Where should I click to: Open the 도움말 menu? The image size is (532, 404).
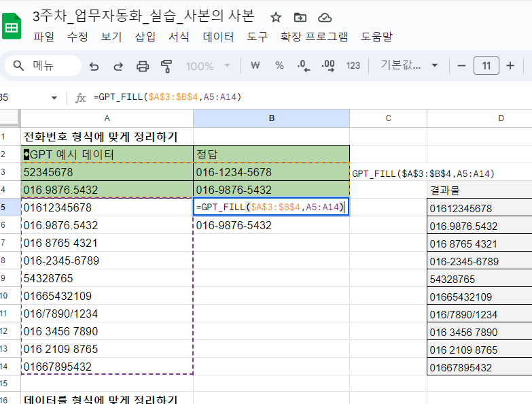376,36
